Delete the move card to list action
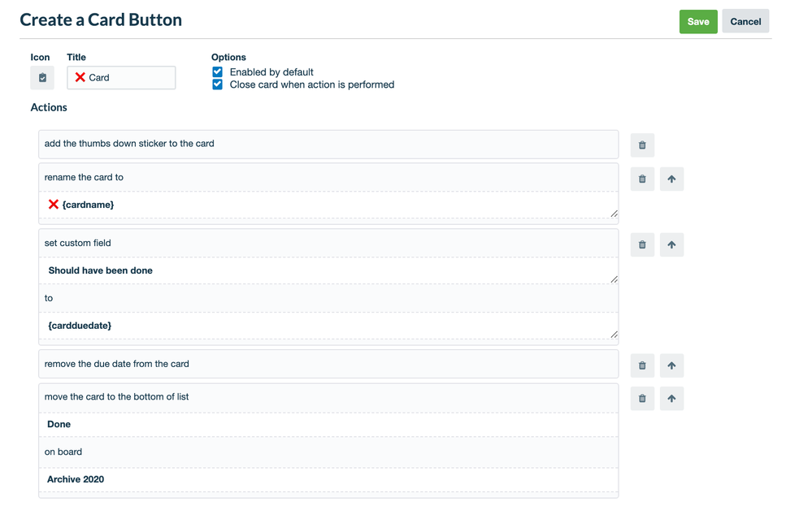Image resolution: width=812 pixels, height=510 pixels. click(x=642, y=398)
